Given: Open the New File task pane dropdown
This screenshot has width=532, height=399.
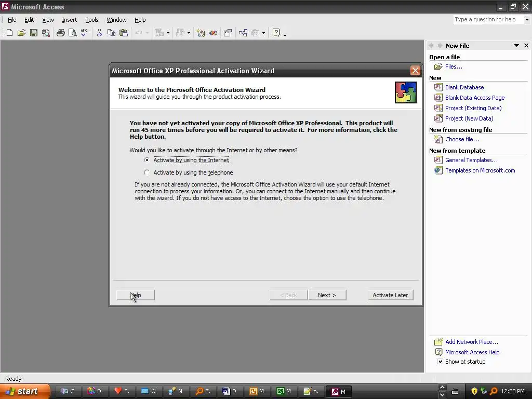Looking at the screenshot, I should (x=516, y=46).
